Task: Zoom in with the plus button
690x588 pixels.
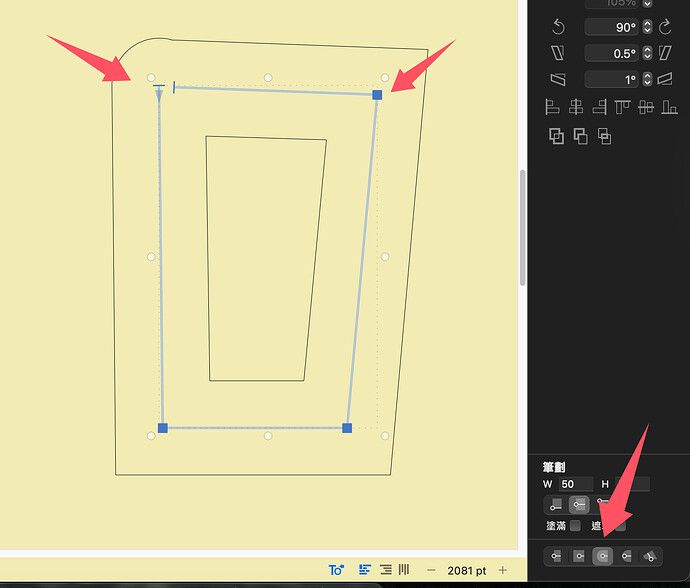Action: click(x=503, y=570)
